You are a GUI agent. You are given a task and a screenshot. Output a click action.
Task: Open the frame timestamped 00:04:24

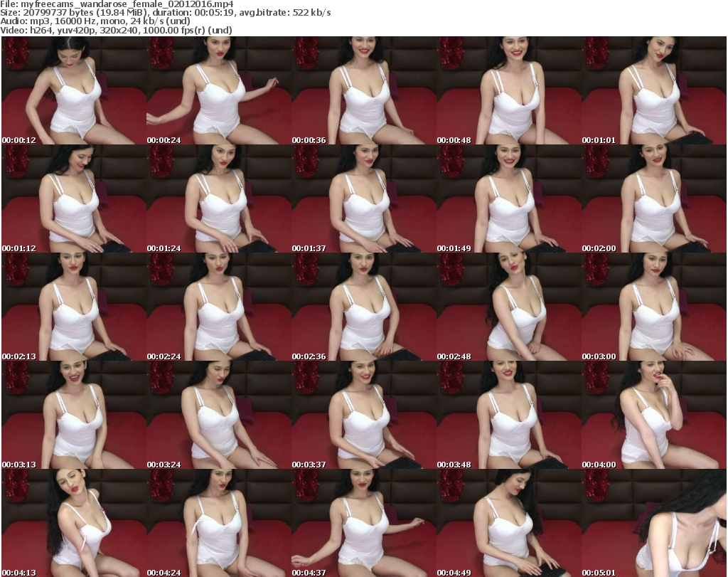click(219, 523)
